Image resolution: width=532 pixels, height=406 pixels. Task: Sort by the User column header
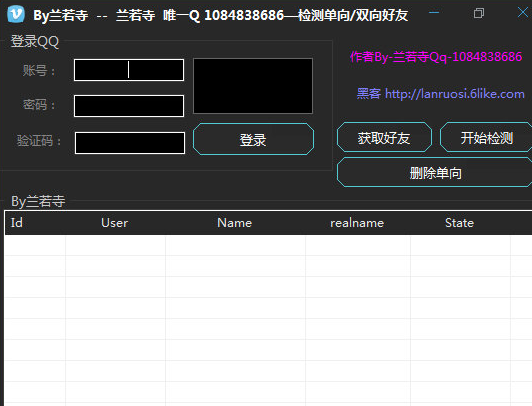pyautogui.click(x=115, y=223)
